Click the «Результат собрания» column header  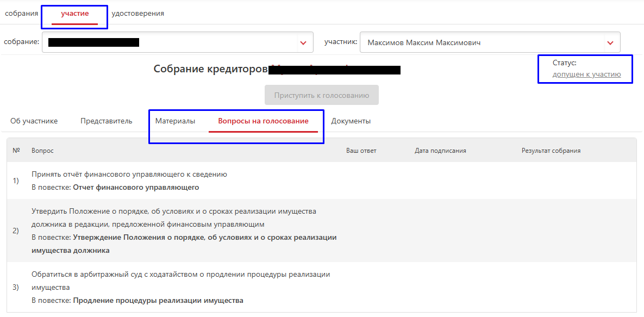click(551, 151)
